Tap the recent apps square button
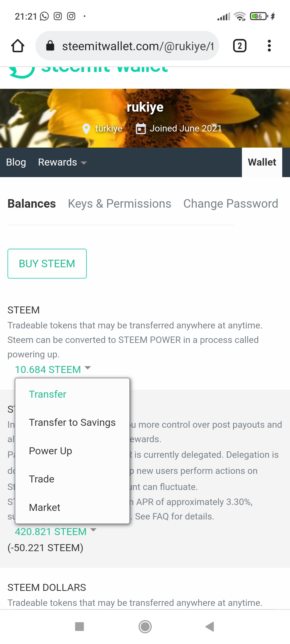Screen dimensions: 290x644 tap(79, 627)
